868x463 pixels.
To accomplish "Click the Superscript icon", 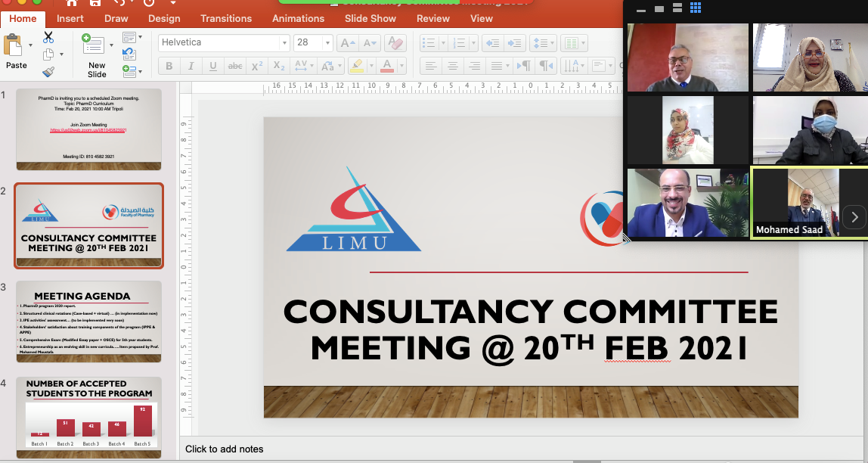I will (x=257, y=66).
